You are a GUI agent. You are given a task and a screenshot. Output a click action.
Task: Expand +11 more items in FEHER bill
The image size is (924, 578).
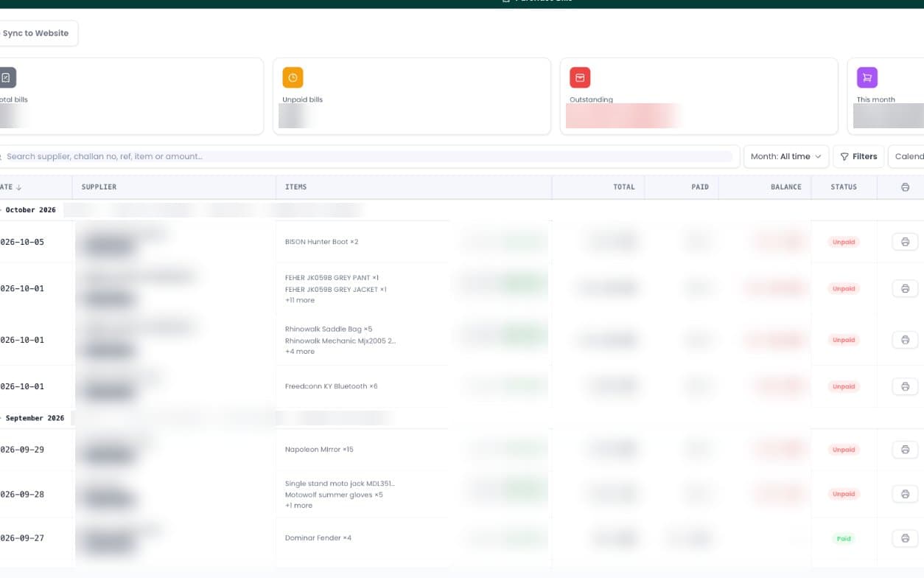[x=300, y=301]
